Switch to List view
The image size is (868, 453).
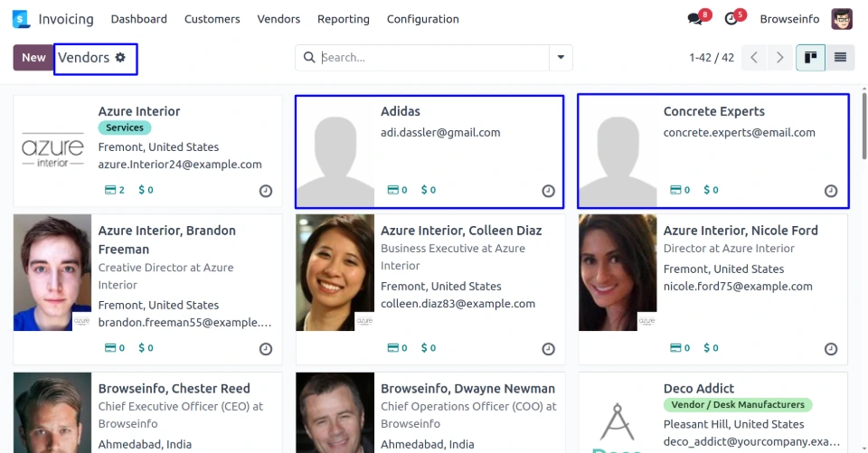click(x=840, y=58)
